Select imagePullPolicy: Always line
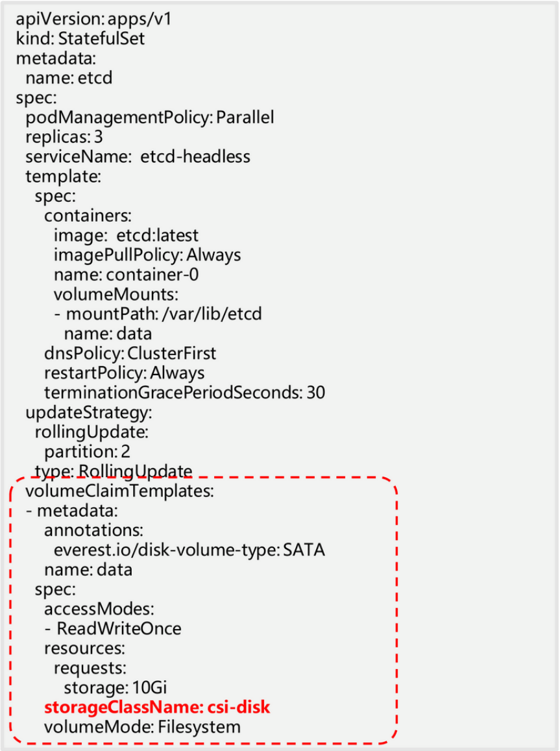 pos(147,255)
